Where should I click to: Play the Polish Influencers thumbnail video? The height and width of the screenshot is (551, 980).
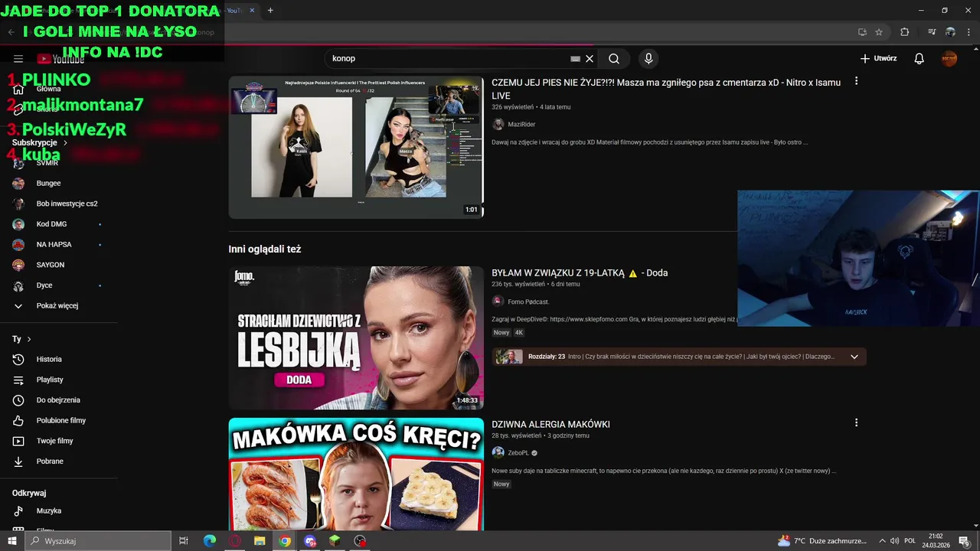(356, 147)
